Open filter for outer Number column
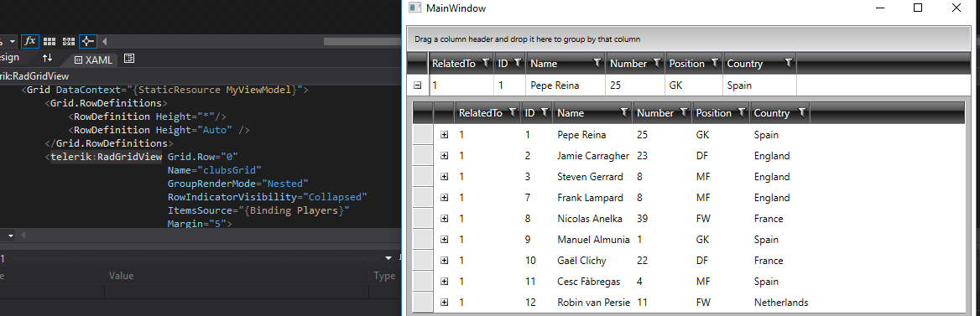The image size is (980, 316). (x=656, y=63)
